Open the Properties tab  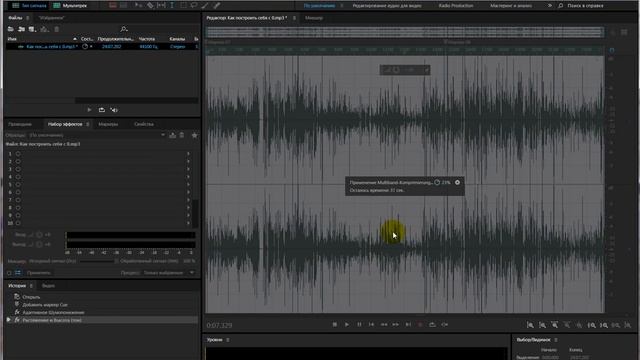(x=144, y=124)
